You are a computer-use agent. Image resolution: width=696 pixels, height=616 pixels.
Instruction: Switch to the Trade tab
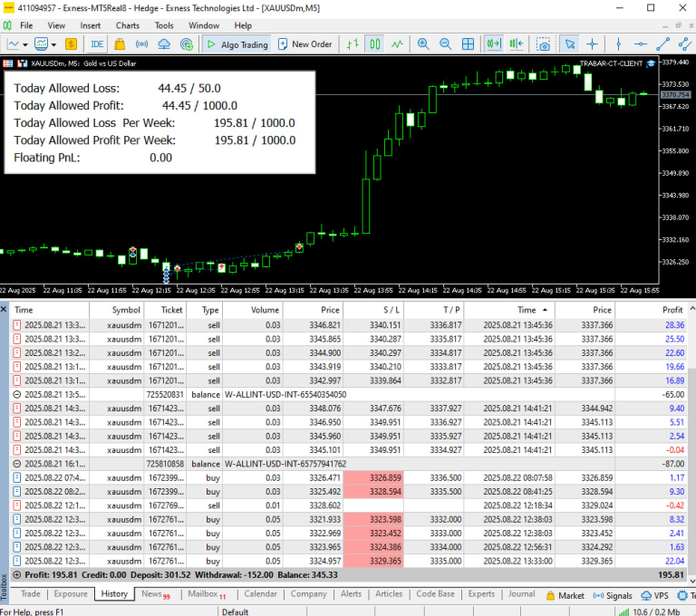(30, 594)
